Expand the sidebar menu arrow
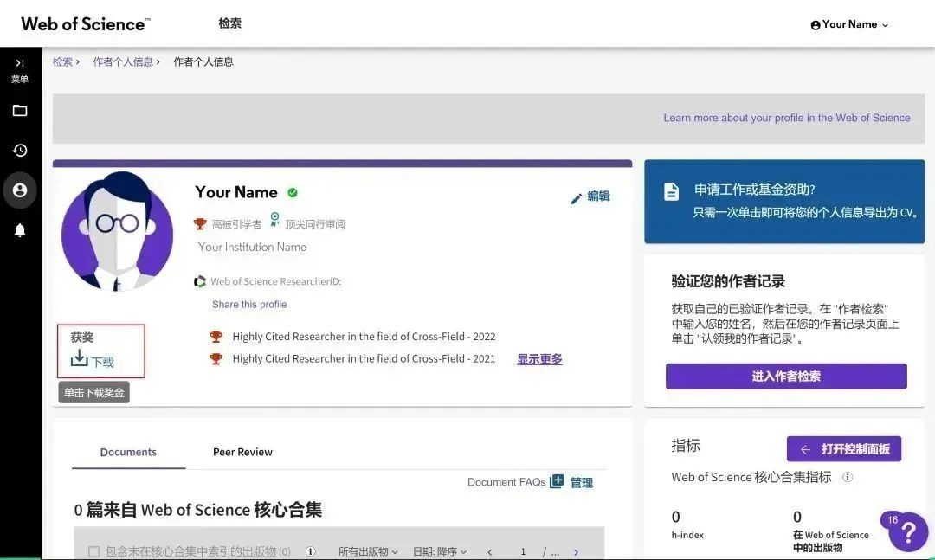935x560 pixels. pyautogui.click(x=20, y=62)
